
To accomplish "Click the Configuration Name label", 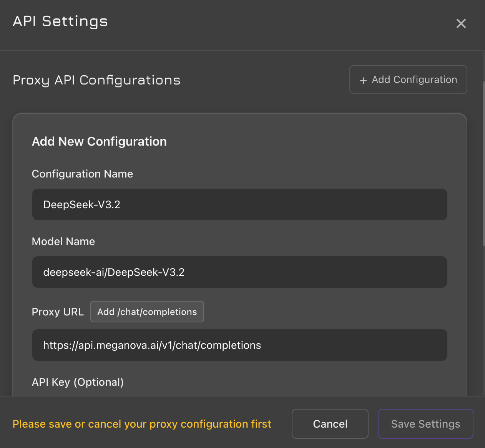I will point(82,174).
